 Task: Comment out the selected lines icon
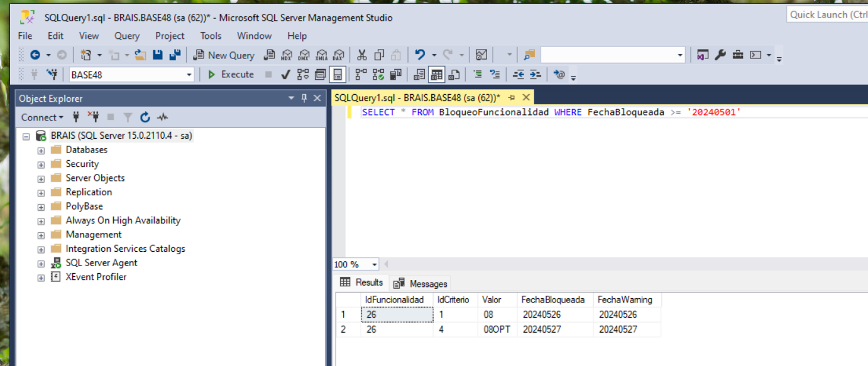478,74
